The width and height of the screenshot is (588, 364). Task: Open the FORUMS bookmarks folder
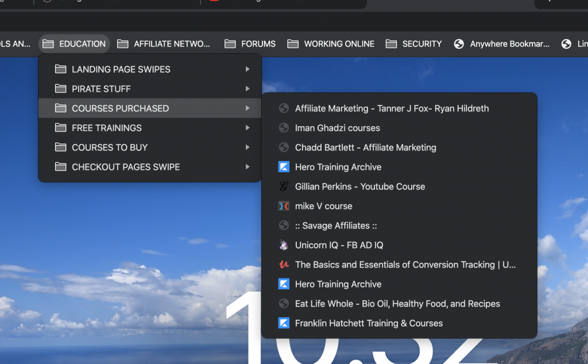tap(250, 44)
